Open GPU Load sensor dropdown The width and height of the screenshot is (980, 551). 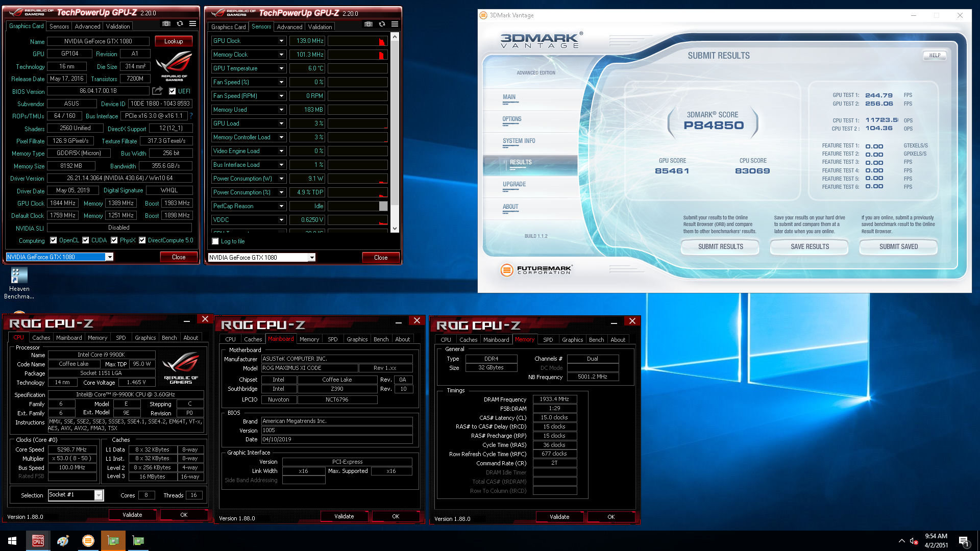[281, 123]
